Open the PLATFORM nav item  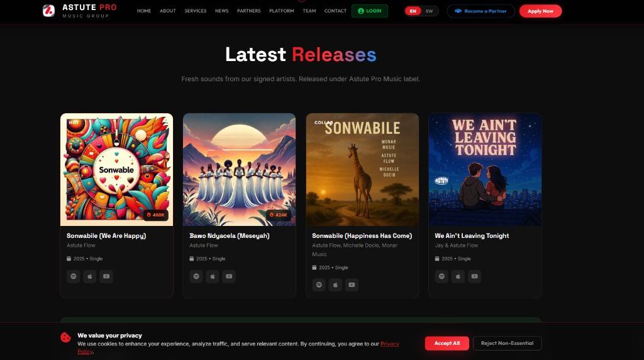point(281,11)
